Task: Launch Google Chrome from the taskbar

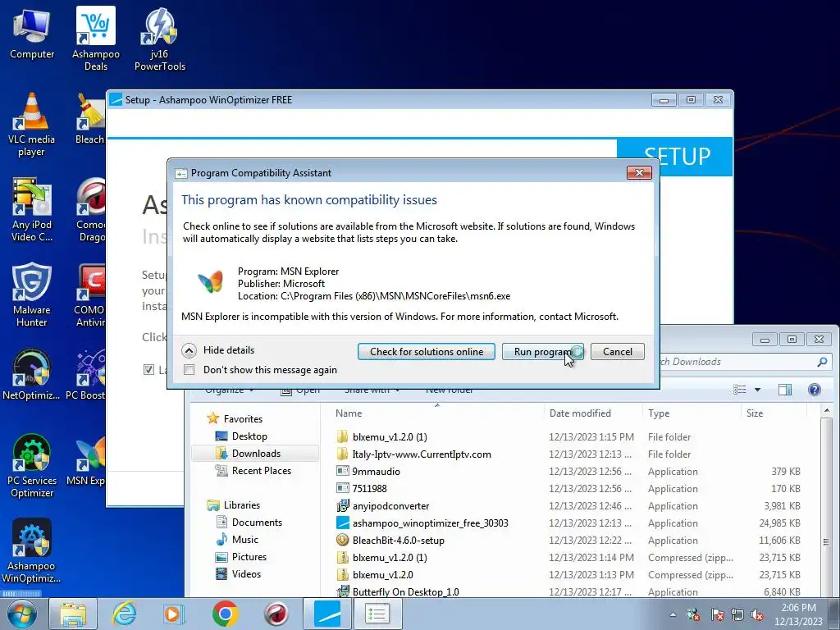Action: [225, 614]
